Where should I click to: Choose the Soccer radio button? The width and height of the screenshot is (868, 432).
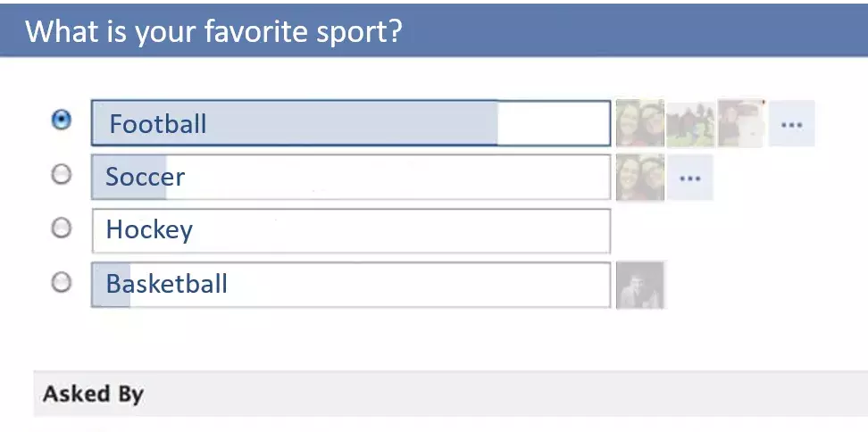(61, 175)
